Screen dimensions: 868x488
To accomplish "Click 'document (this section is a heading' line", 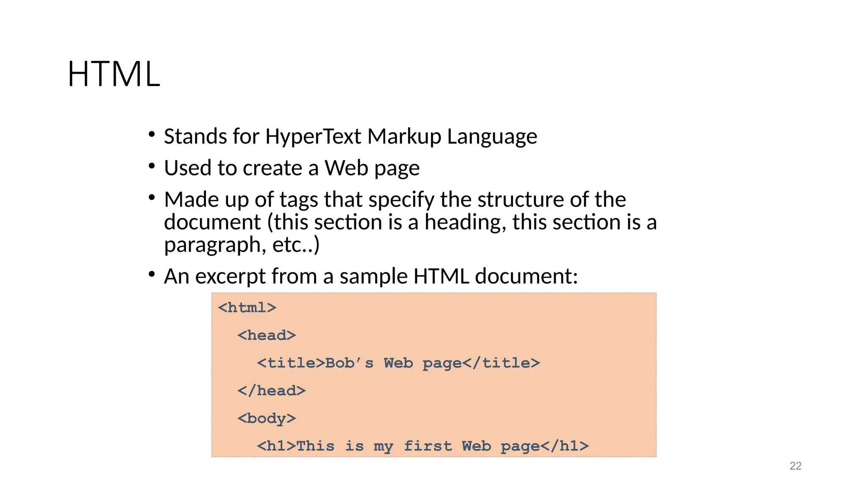I will coord(410,222).
